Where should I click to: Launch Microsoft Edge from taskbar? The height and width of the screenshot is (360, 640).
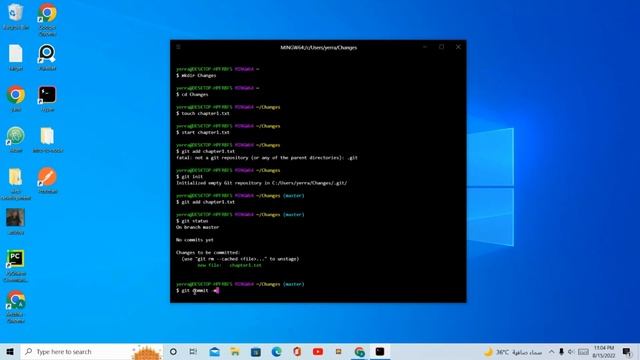(276, 351)
